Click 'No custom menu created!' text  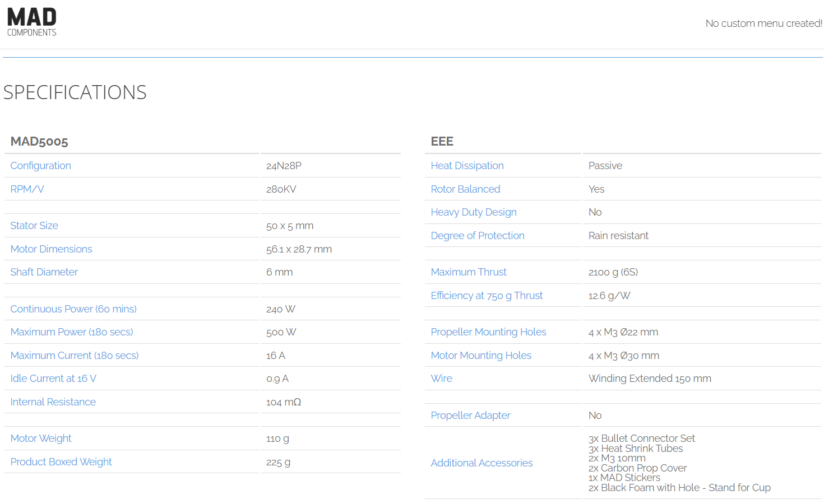coord(764,24)
